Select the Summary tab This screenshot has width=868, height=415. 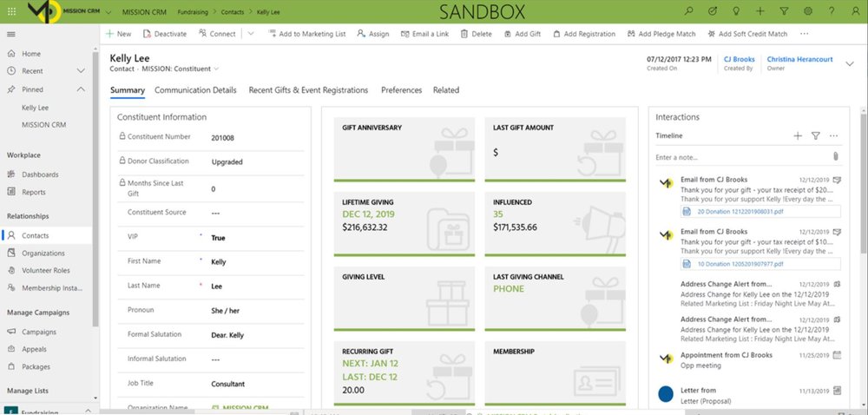coord(128,90)
